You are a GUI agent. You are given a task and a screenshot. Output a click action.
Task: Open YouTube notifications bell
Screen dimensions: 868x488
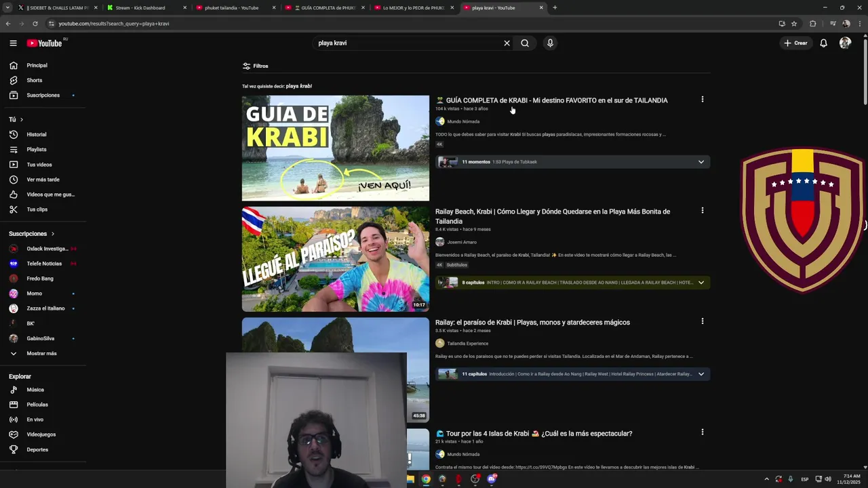point(823,43)
